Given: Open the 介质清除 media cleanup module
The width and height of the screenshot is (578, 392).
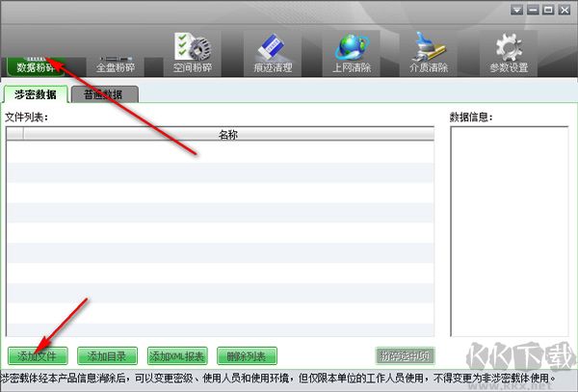Looking at the screenshot, I should [x=429, y=53].
